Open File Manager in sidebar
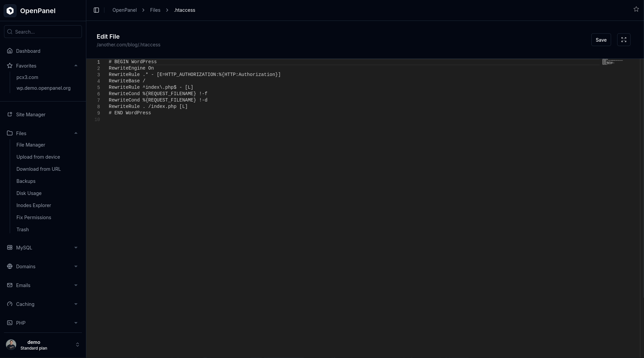This screenshot has height=358, width=644. click(31, 145)
